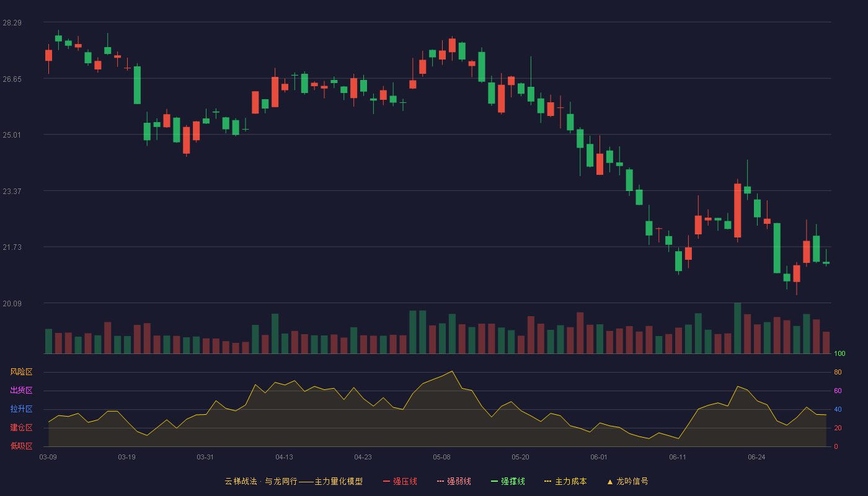Toggle the 强弱线 pink legend marker
The width and height of the screenshot is (868, 496).
point(441,481)
